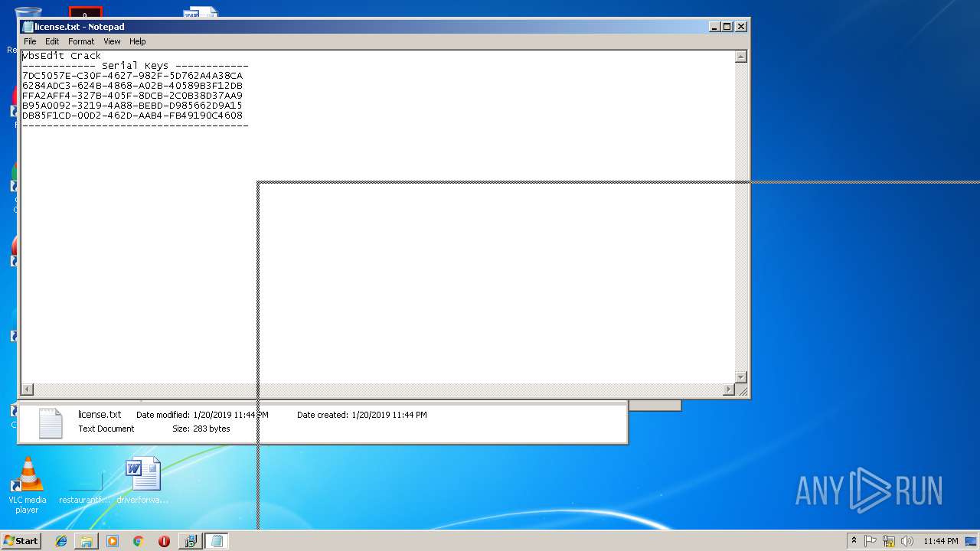Switch to Notepad taskbar button
Screen dimensions: 980x551
(217, 541)
